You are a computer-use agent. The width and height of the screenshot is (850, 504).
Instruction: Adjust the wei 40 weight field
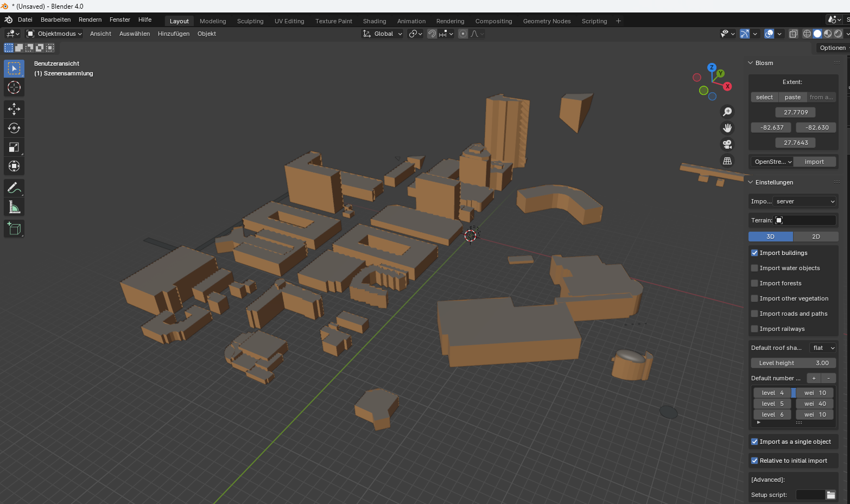[815, 404]
